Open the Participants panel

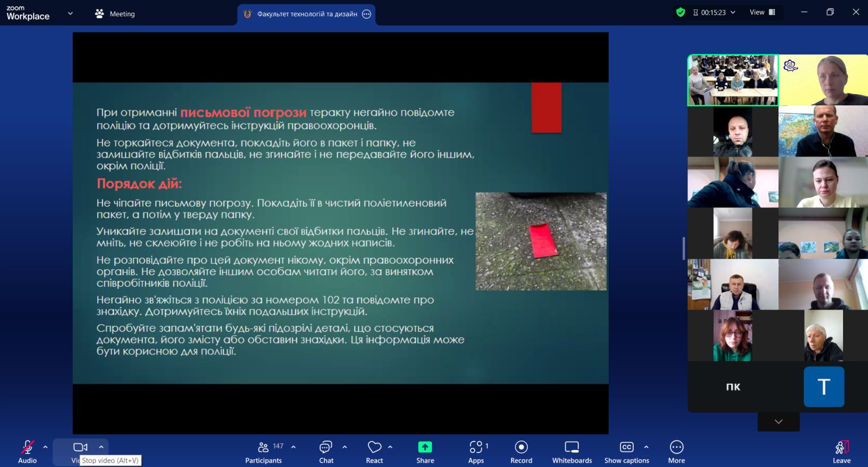point(264,451)
